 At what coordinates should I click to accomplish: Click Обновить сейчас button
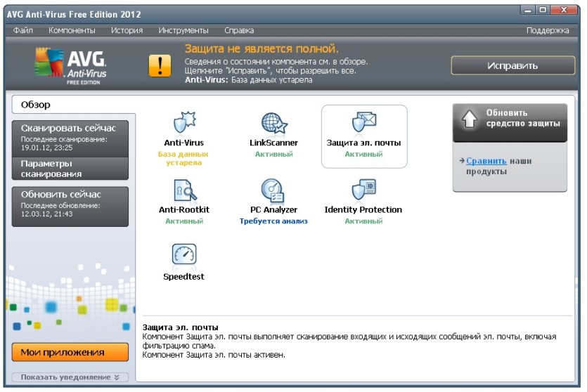(70, 207)
